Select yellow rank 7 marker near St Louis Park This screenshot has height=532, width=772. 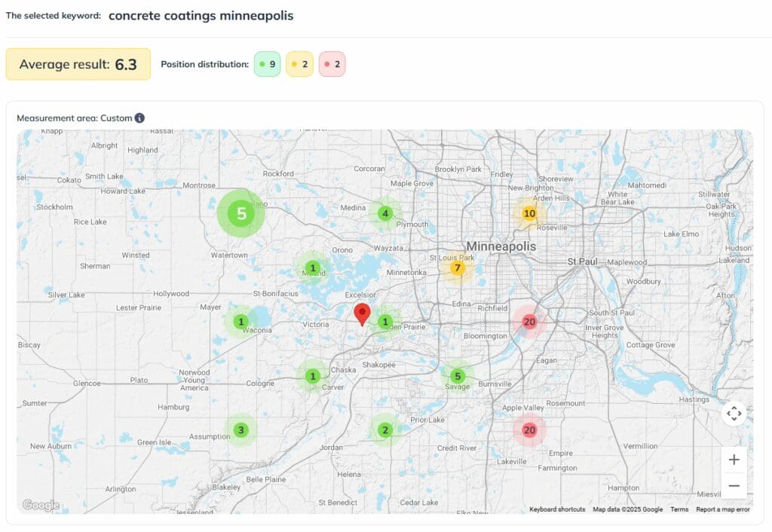coord(457,268)
